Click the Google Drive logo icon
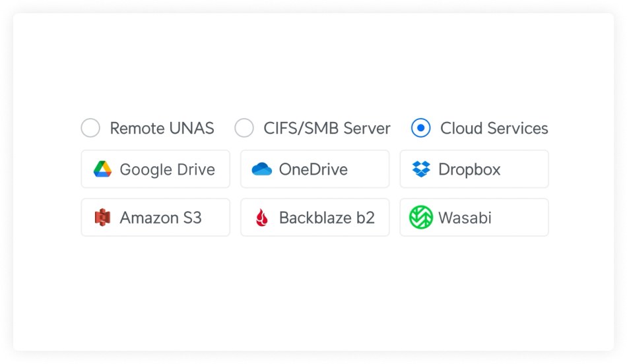This screenshot has width=627, height=364. click(102, 169)
